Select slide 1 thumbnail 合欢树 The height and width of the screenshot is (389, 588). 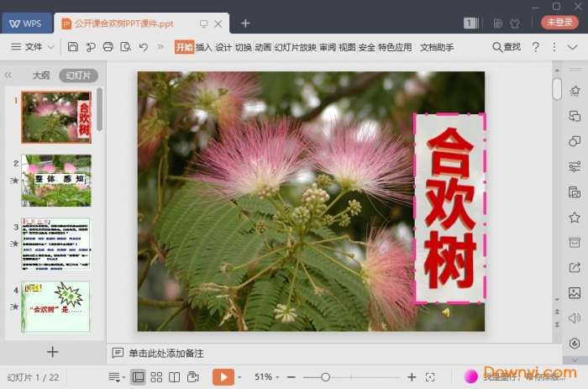pos(56,117)
